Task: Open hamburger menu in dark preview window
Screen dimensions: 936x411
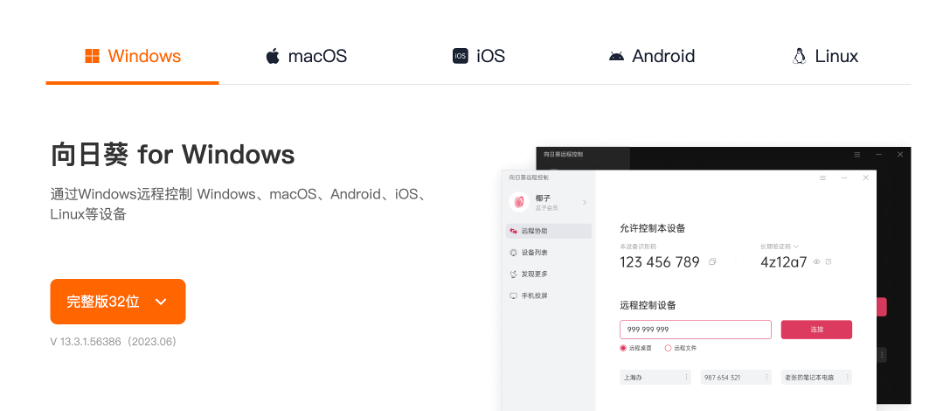Action: click(857, 154)
